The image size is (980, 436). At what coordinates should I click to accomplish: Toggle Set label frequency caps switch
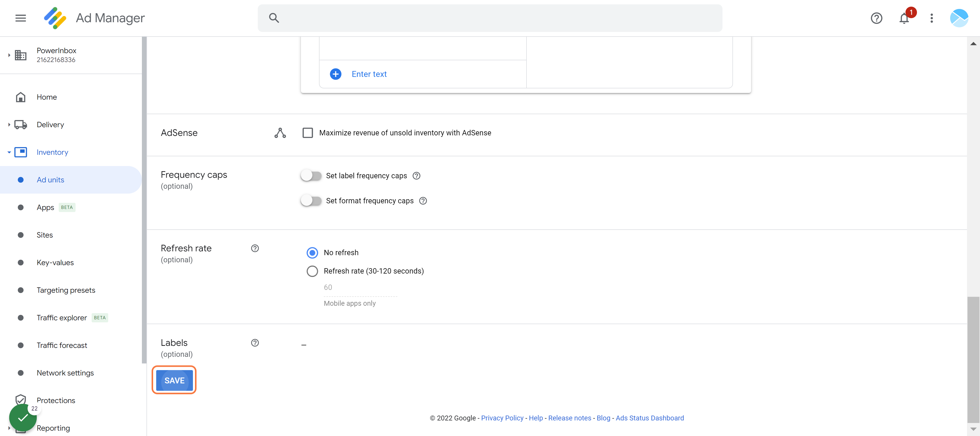[311, 175]
